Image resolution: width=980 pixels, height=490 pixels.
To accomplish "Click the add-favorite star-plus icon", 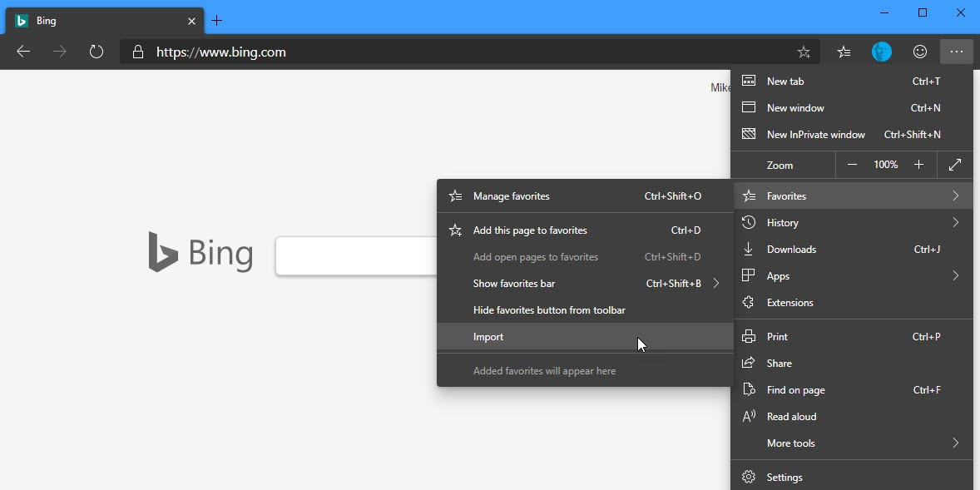I will (456, 230).
